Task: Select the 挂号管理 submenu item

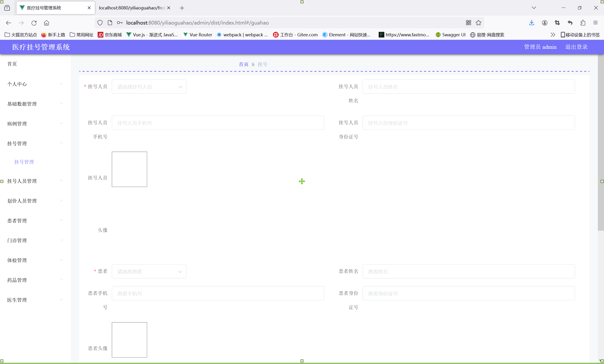Action: coord(24,162)
